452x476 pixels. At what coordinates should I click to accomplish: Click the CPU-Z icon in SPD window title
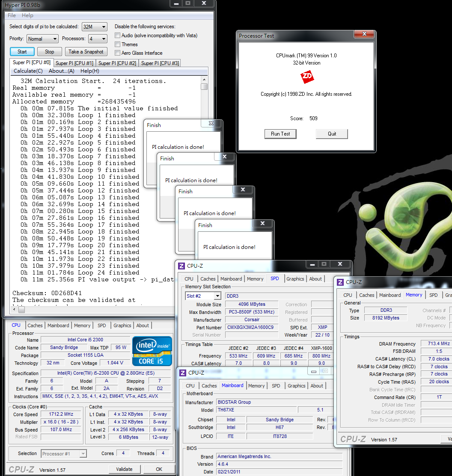pos(181,266)
